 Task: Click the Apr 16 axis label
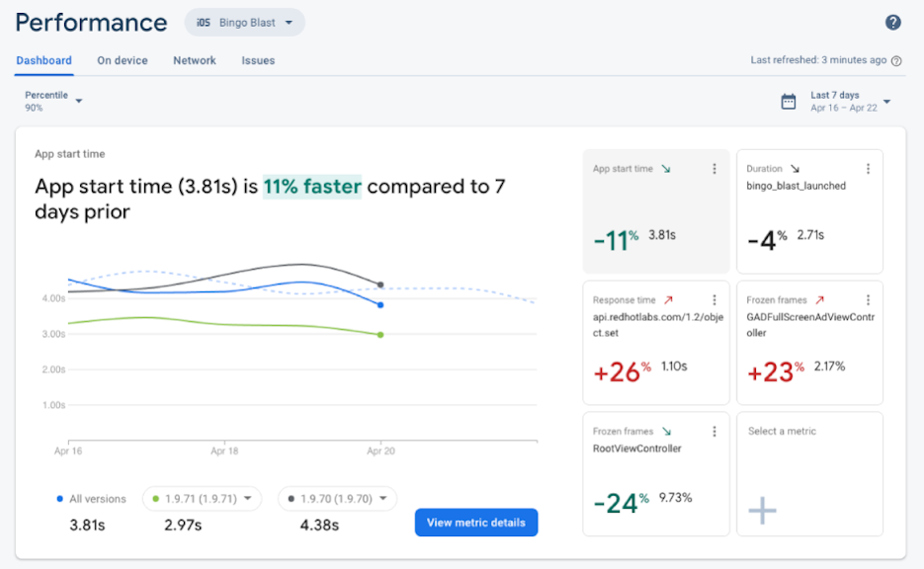[68, 451]
